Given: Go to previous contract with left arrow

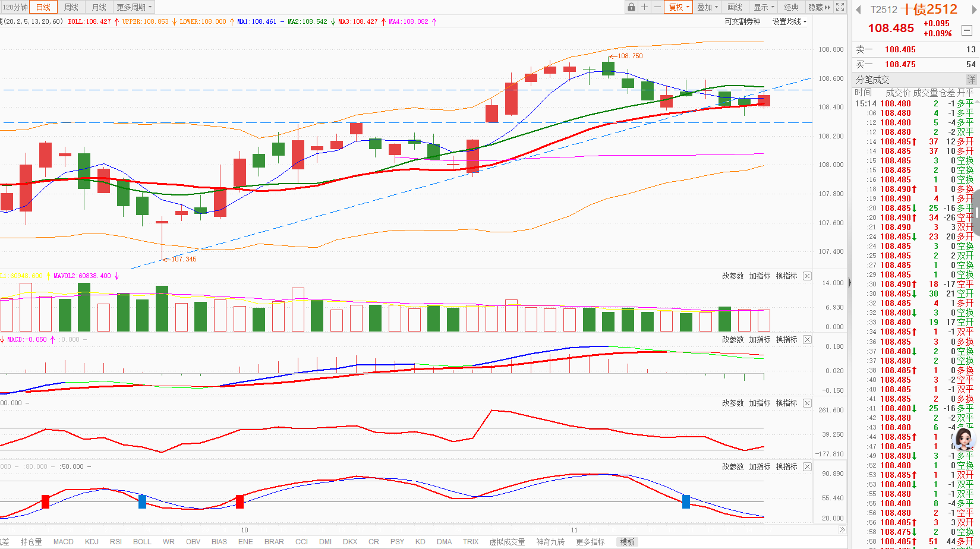Looking at the screenshot, I should click(858, 10).
